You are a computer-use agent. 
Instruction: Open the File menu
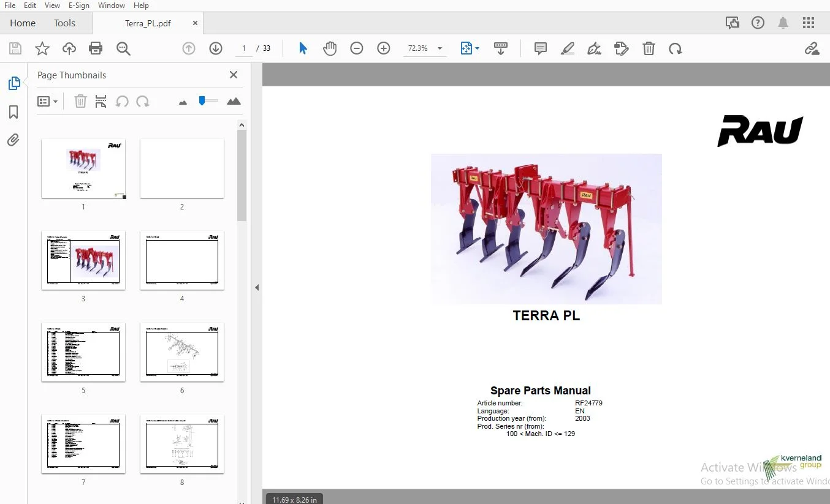(10, 6)
